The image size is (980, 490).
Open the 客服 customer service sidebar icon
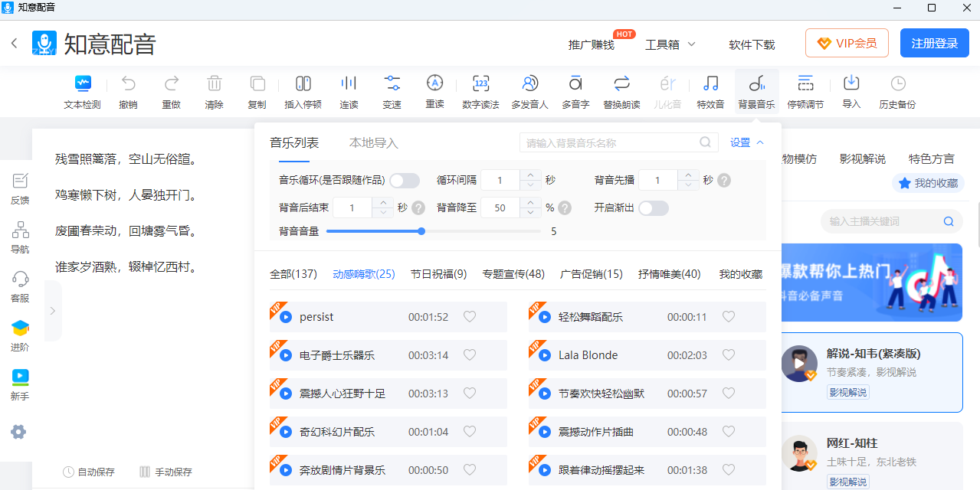click(x=20, y=286)
